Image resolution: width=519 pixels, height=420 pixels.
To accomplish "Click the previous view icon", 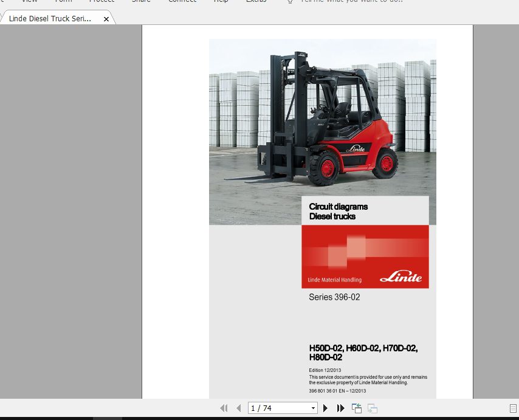I will click(x=357, y=408).
